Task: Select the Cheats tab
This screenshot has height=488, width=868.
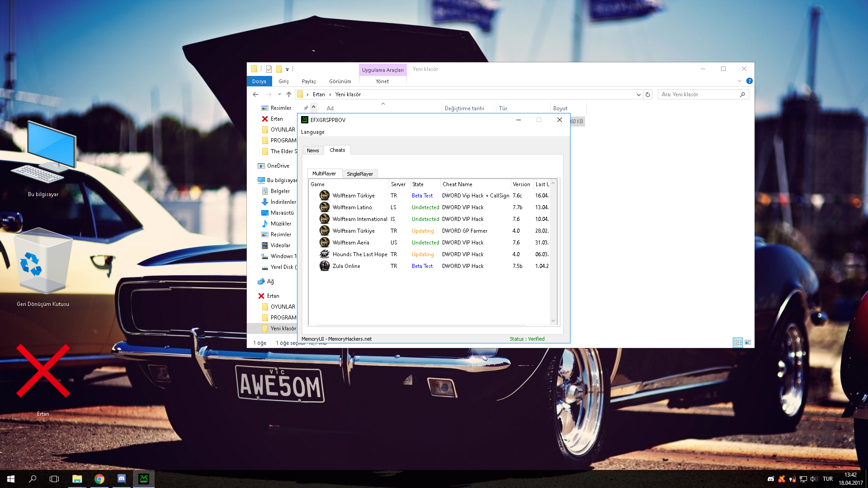Action: [x=337, y=150]
